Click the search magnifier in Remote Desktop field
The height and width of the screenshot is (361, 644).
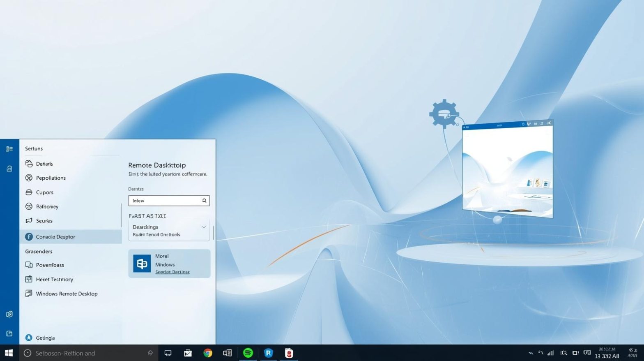tap(204, 201)
